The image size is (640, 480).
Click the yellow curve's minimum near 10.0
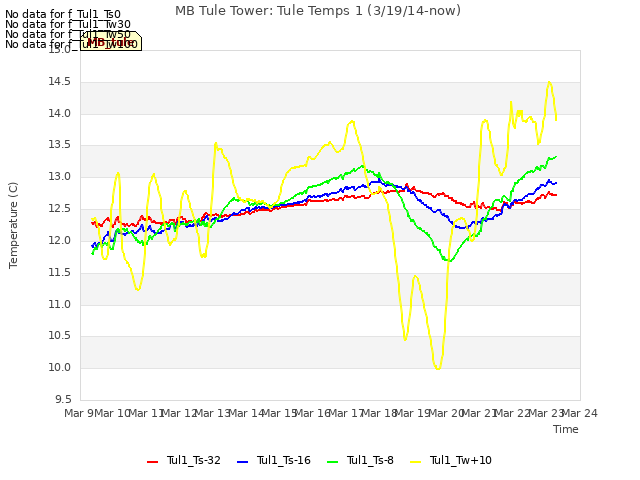tap(438, 369)
